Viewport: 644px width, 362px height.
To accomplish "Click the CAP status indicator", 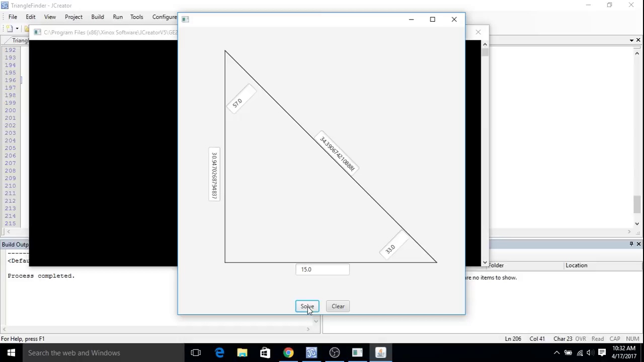I will tap(615, 339).
